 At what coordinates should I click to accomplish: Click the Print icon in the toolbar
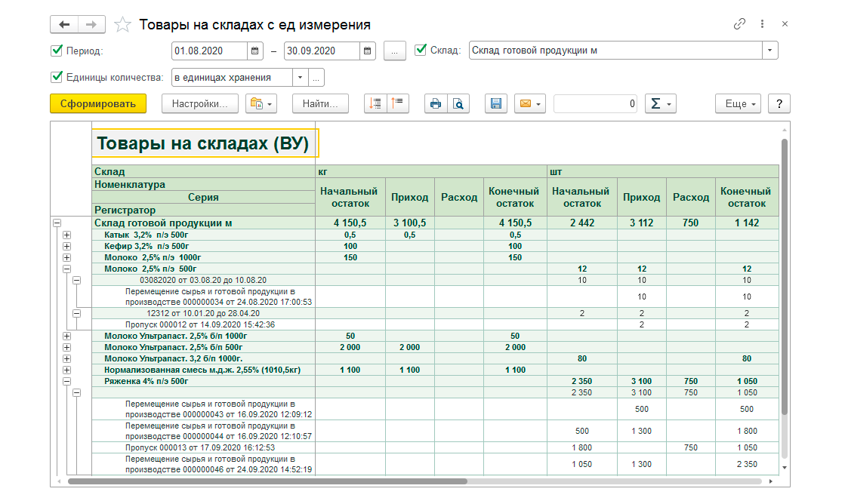click(436, 104)
